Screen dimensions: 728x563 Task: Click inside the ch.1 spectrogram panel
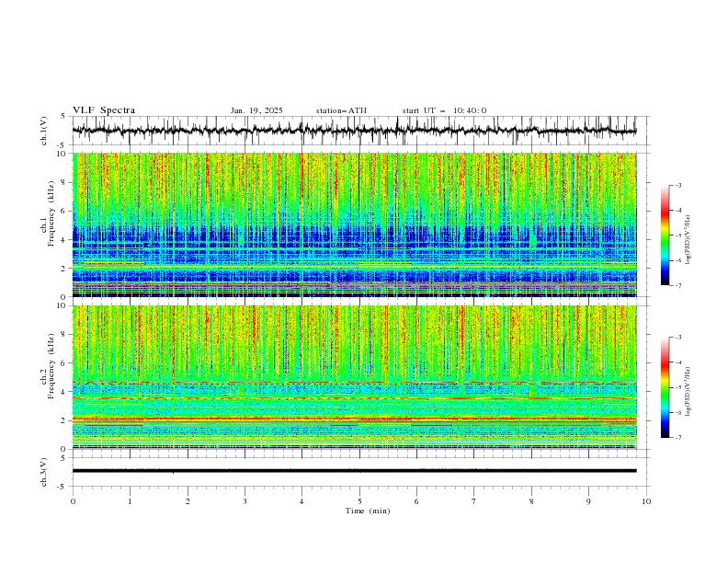[355, 224]
